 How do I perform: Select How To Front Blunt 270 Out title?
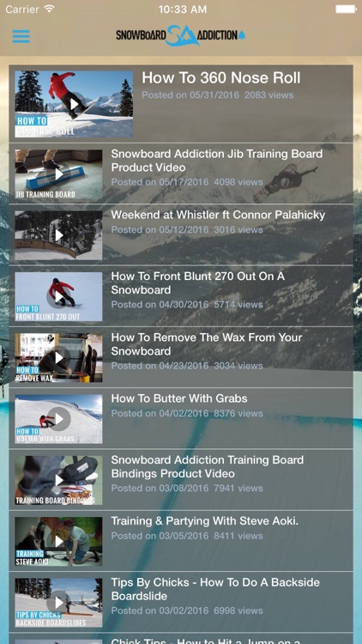(x=198, y=283)
